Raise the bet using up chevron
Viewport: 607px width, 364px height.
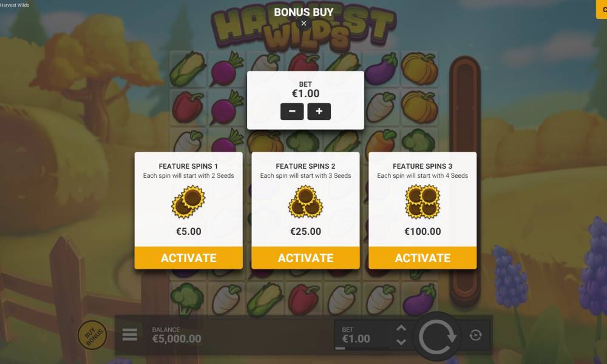[x=401, y=328]
